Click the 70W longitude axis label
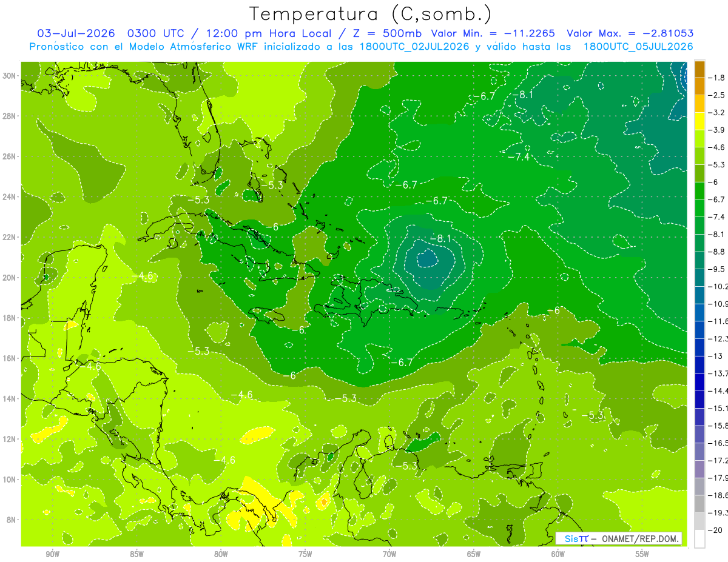This screenshot has height=562, width=728. click(x=389, y=554)
